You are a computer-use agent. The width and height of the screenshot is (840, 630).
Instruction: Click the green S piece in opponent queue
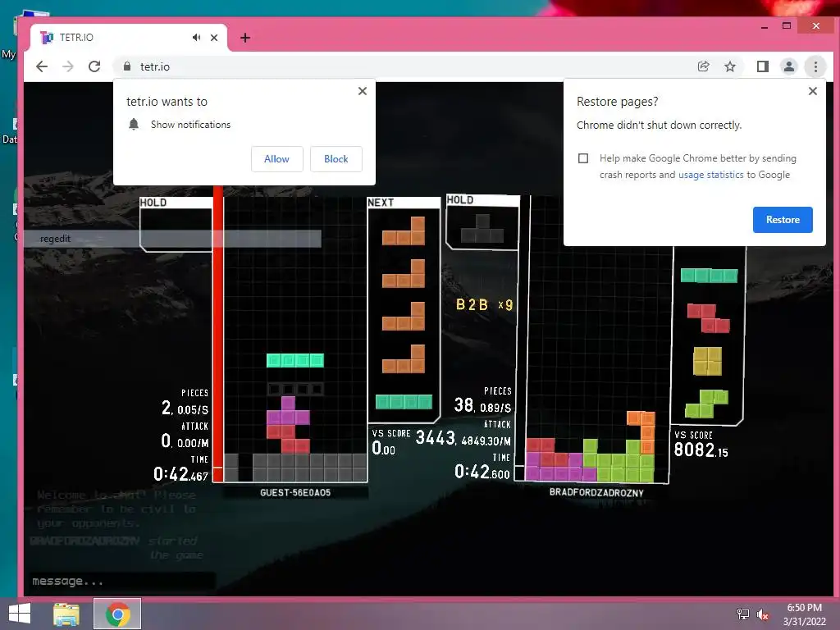pos(706,404)
